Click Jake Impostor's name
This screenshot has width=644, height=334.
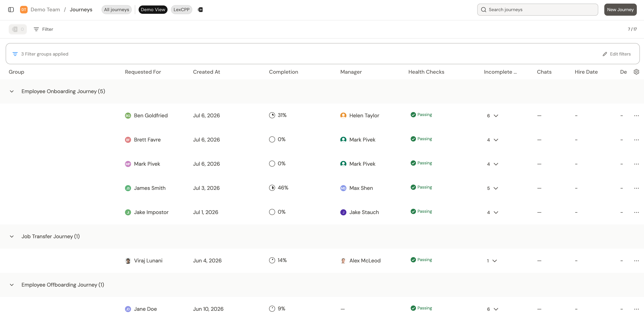click(x=151, y=212)
